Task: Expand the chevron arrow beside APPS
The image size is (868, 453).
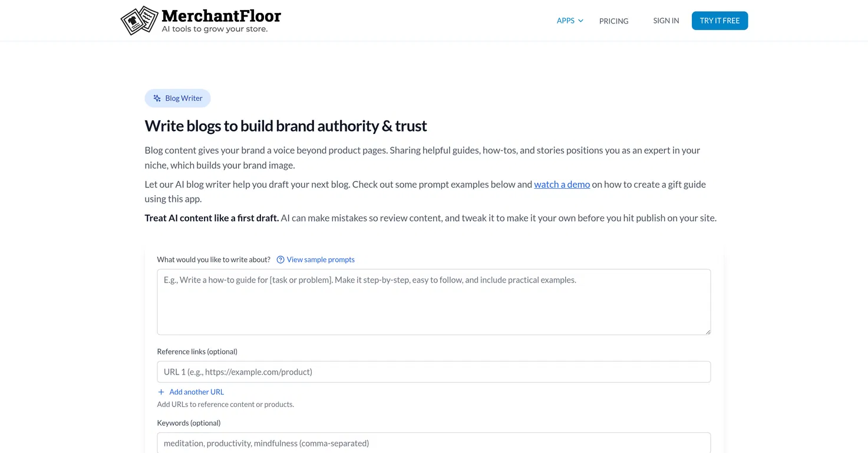Action: point(581,21)
